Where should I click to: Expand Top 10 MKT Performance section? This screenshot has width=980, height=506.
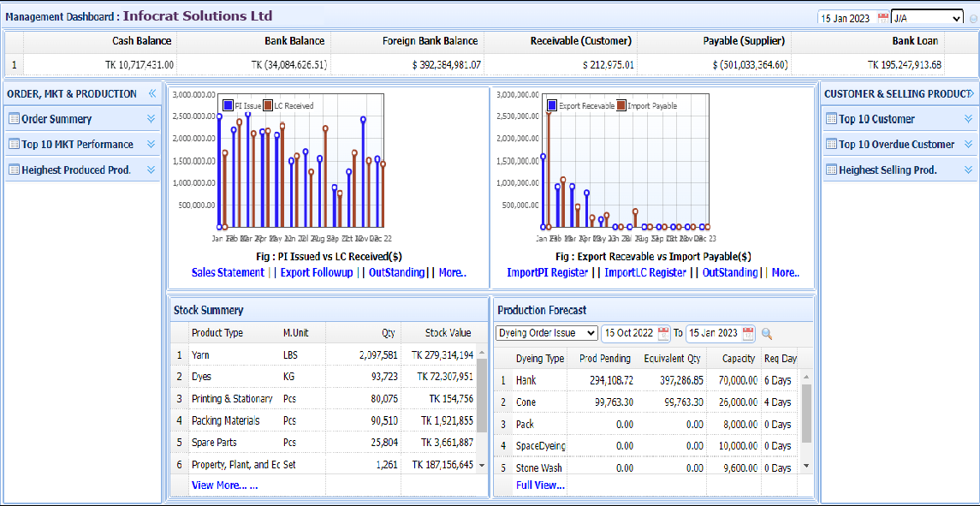pos(151,144)
